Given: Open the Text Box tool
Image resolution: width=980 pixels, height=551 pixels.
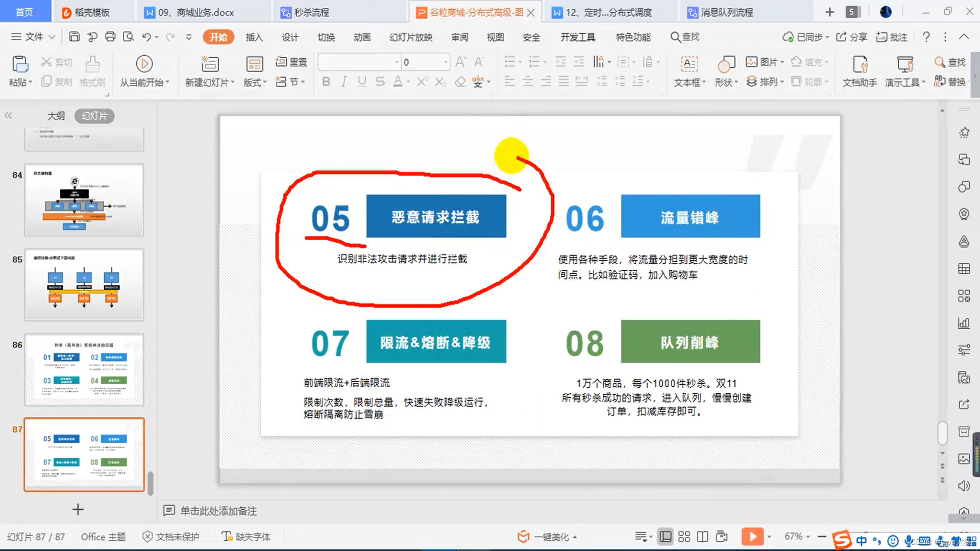Looking at the screenshot, I should [689, 64].
